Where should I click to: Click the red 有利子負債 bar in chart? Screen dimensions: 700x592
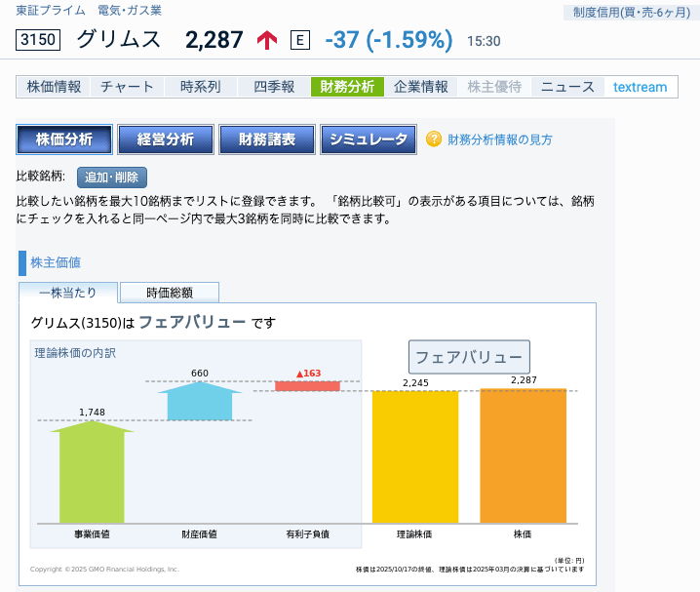point(307,385)
